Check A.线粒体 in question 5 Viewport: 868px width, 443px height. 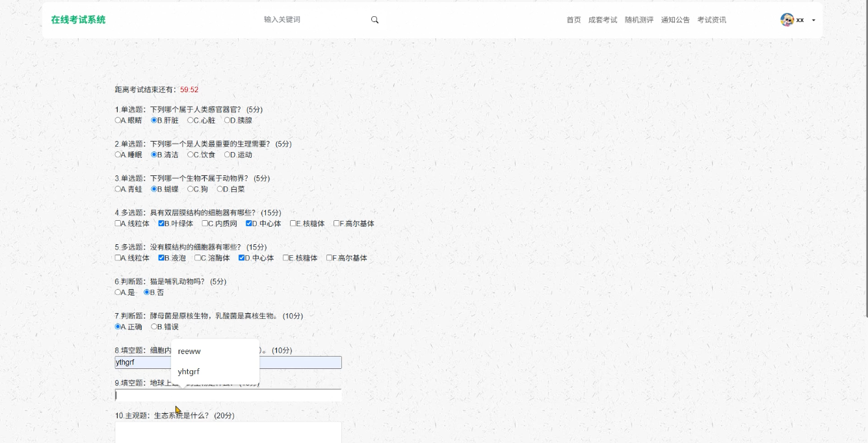(118, 258)
